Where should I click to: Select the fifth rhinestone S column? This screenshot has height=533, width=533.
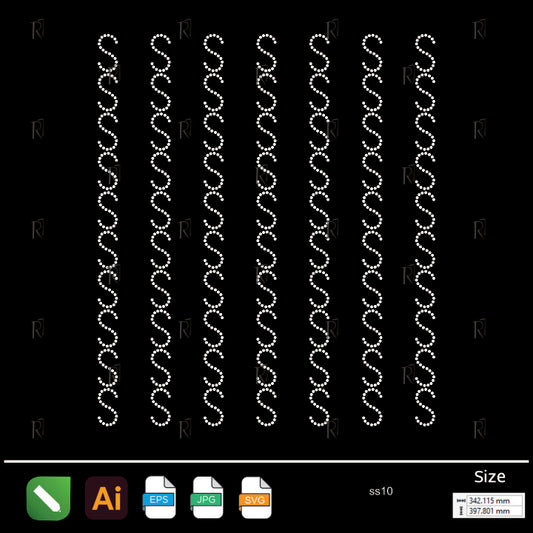coord(319,230)
